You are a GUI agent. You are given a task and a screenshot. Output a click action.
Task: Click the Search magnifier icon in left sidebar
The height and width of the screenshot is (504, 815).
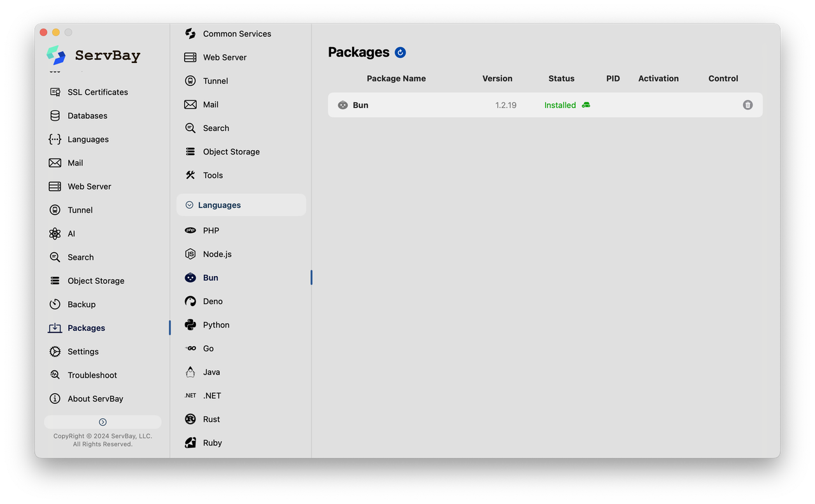[55, 257]
